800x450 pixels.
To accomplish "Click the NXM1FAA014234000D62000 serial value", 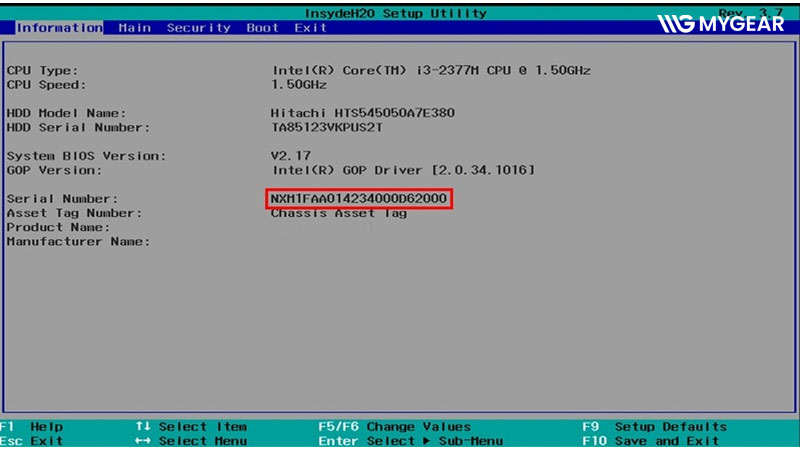I will (x=359, y=198).
